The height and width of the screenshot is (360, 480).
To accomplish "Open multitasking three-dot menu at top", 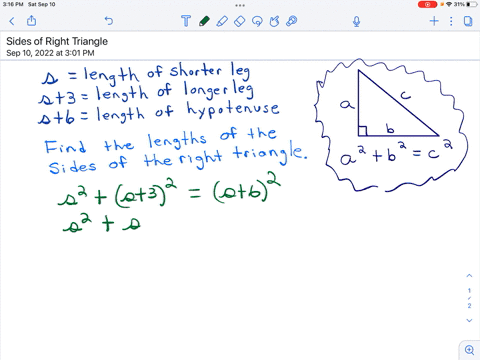I will pos(240,5).
